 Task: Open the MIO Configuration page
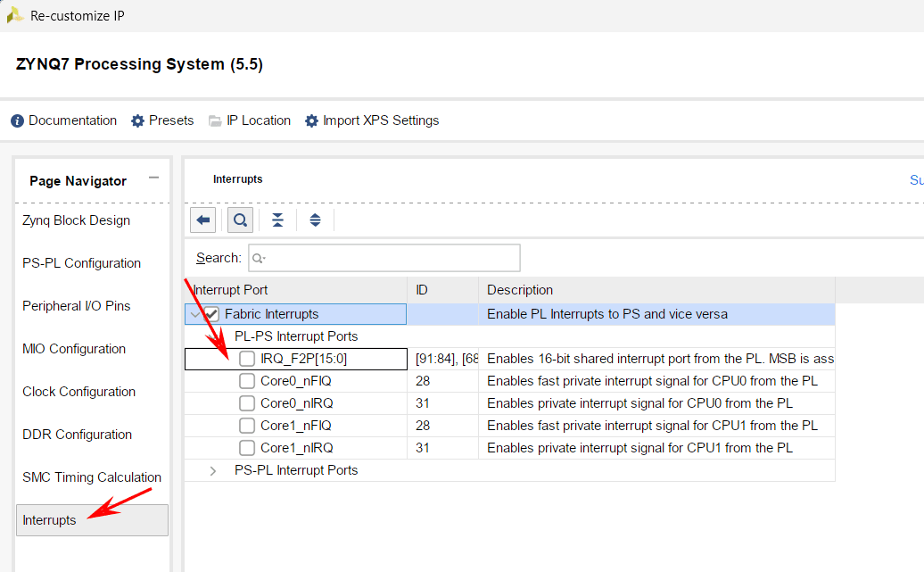(74, 349)
